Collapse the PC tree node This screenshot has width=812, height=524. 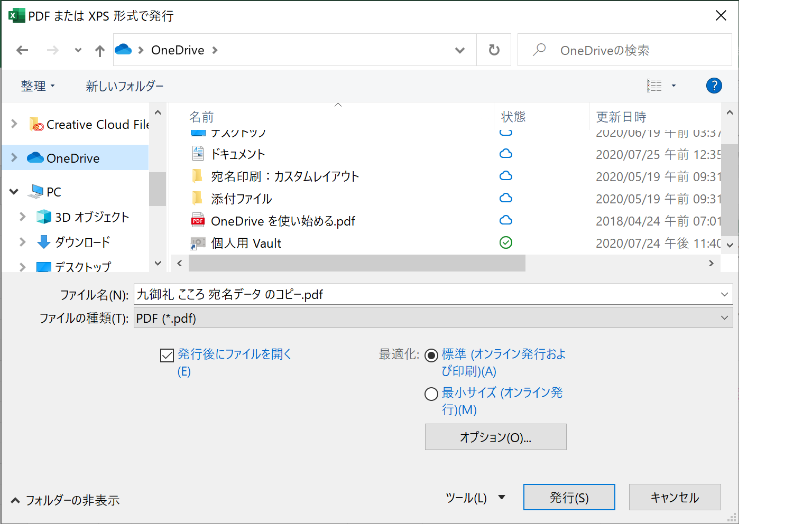point(14,192)
